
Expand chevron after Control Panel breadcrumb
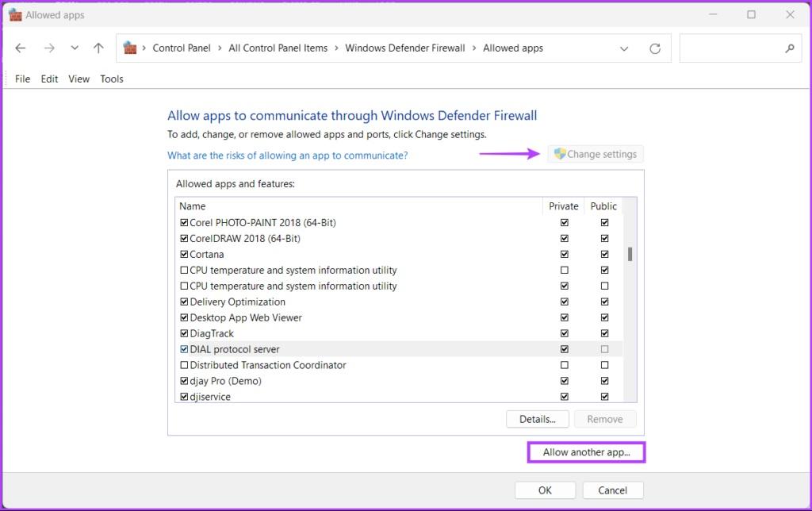pos(220,48)
